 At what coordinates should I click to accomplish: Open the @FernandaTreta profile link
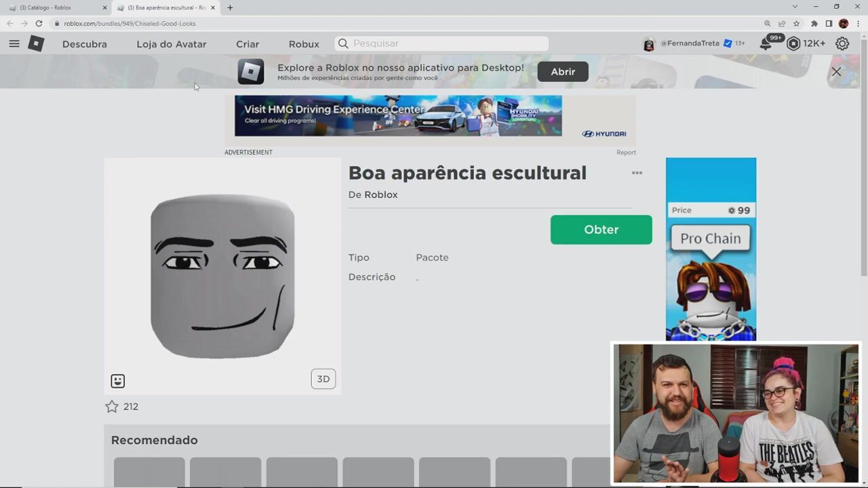click(690, 43)
